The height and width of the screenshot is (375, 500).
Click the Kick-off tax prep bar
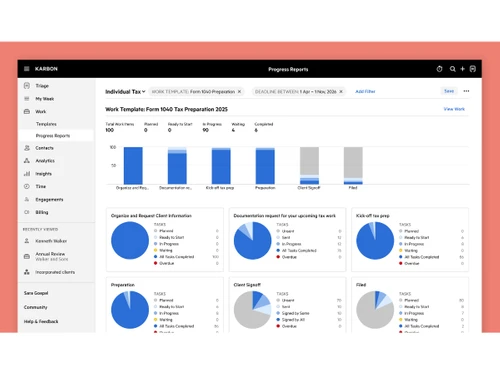[221, 165]
